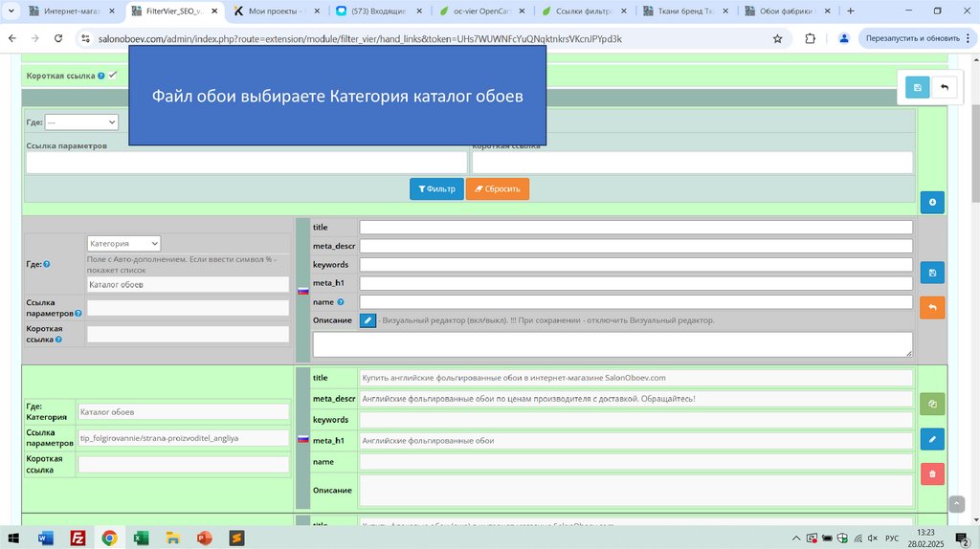This screenshot has height=549, width=980.
Task: Click the Фильтр button
Action: coord(436,189)
